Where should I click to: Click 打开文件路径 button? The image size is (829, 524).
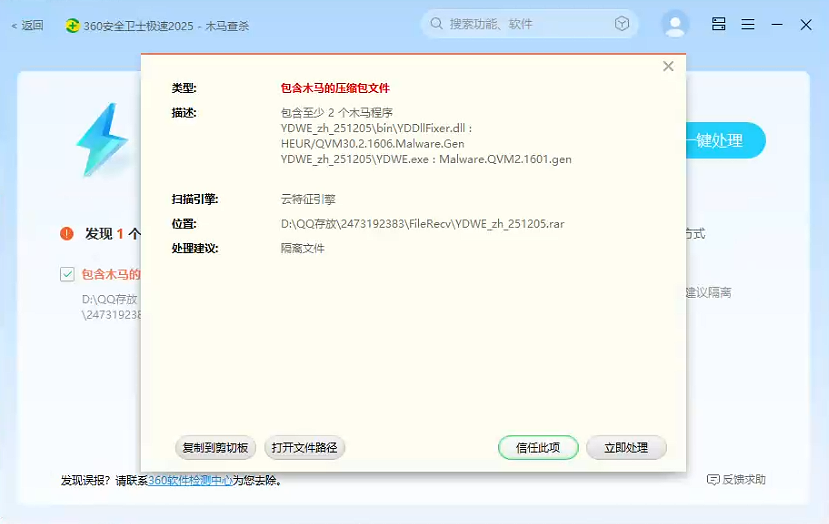305,448
